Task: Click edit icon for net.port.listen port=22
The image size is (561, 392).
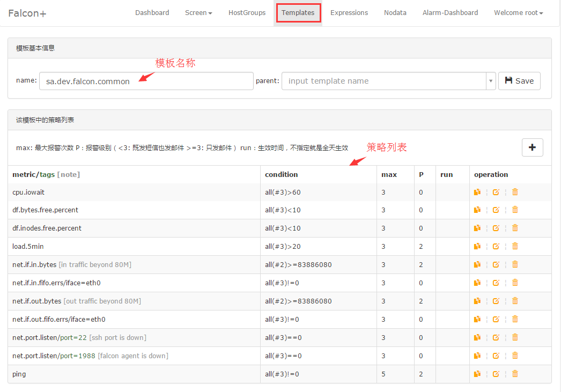Action: (x=496, y=338)
